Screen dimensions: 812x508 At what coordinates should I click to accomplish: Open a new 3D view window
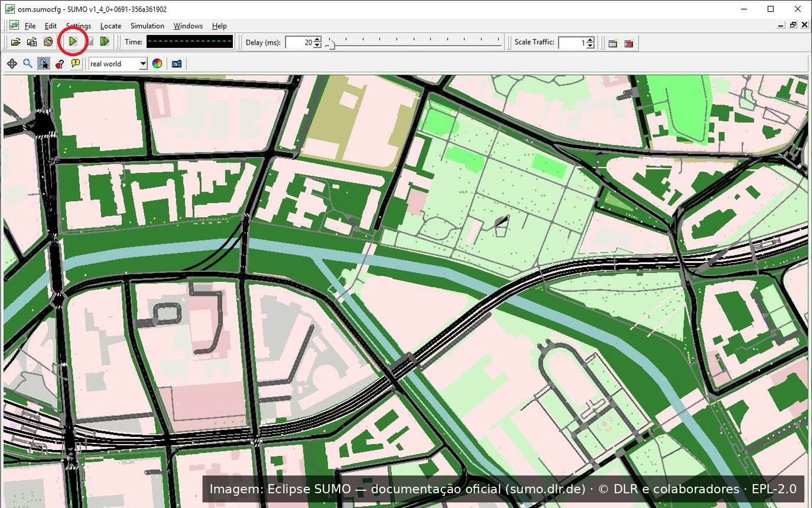click(x=629, y=43)
